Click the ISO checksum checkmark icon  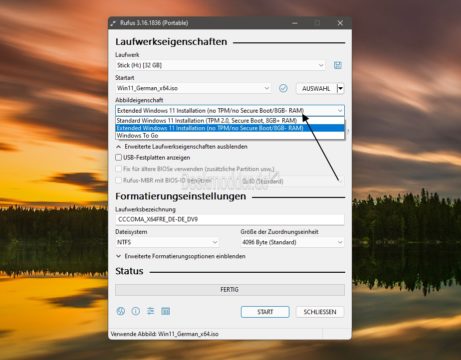tap(283, 88)
